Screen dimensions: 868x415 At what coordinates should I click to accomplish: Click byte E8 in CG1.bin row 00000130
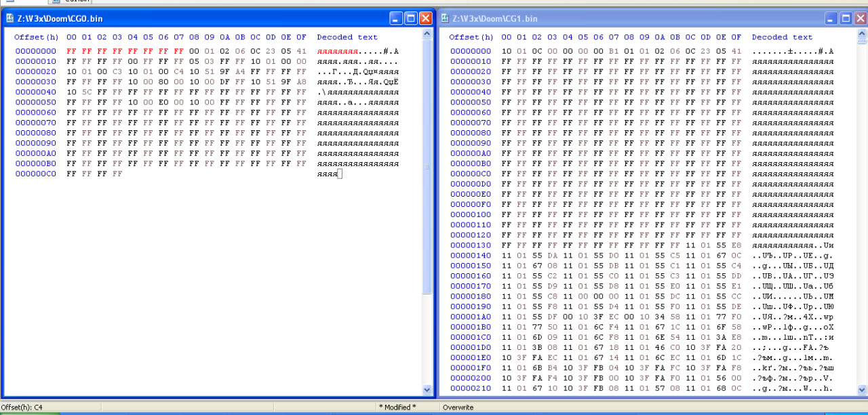coord(736,245)
